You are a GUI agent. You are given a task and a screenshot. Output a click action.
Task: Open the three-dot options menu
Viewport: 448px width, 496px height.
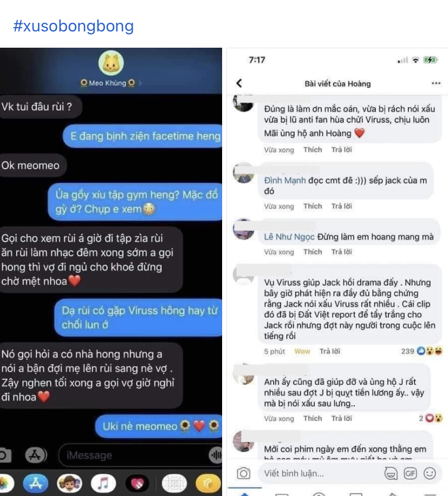436,83
